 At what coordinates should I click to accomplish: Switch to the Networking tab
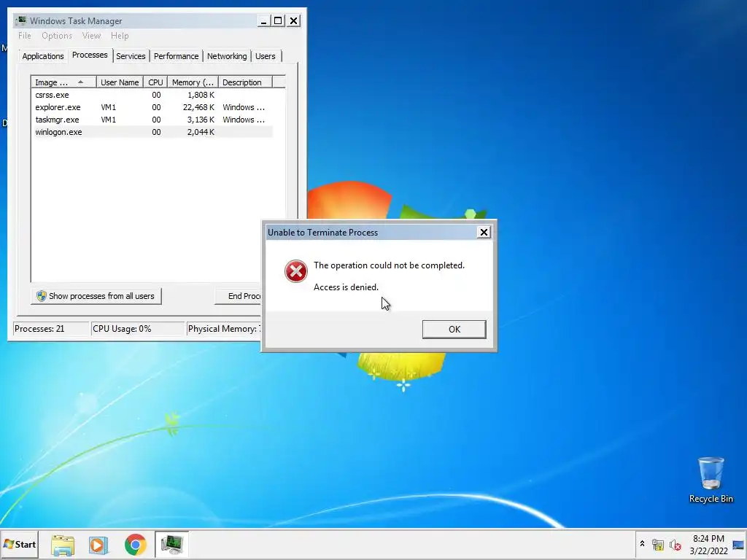coord(227,56)
